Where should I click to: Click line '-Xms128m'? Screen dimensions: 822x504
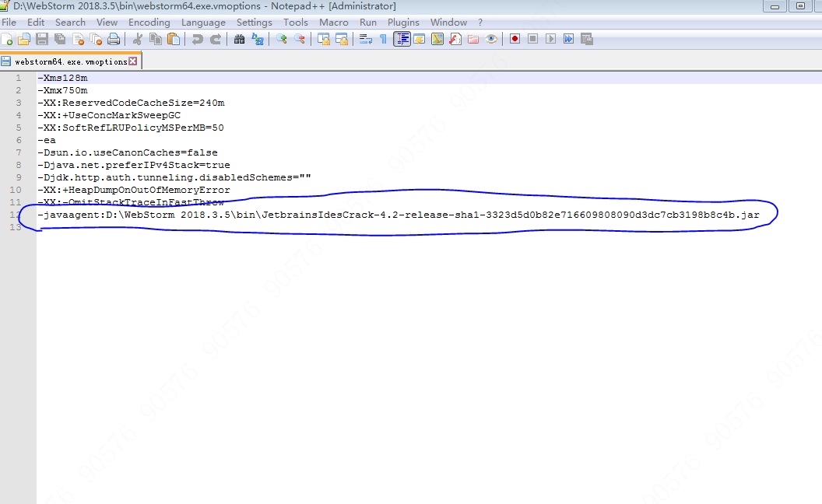click(63, 78)
